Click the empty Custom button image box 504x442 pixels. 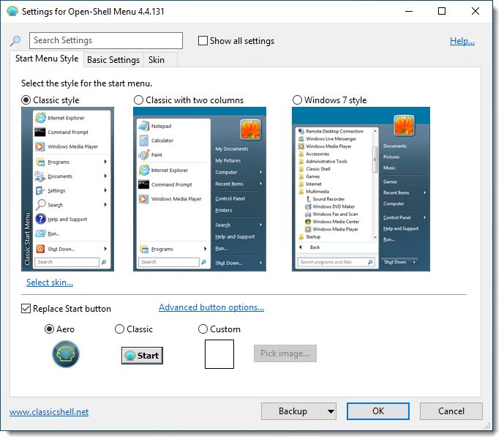pos(219,354)
